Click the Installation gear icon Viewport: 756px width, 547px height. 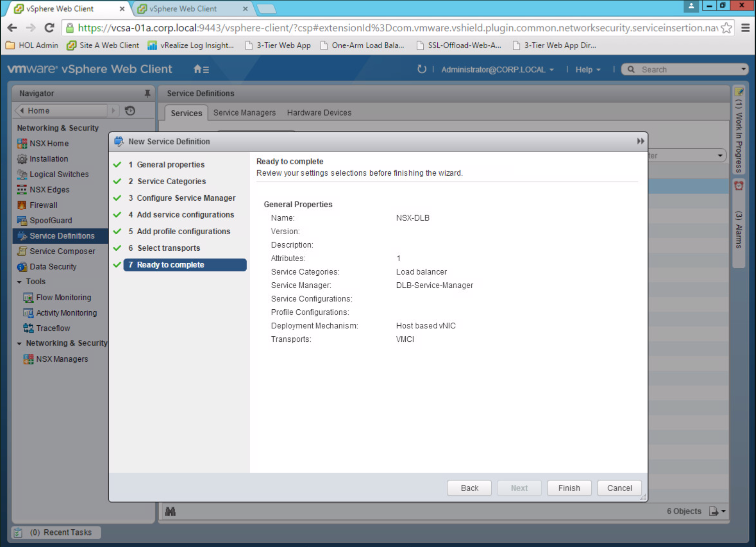22,159
